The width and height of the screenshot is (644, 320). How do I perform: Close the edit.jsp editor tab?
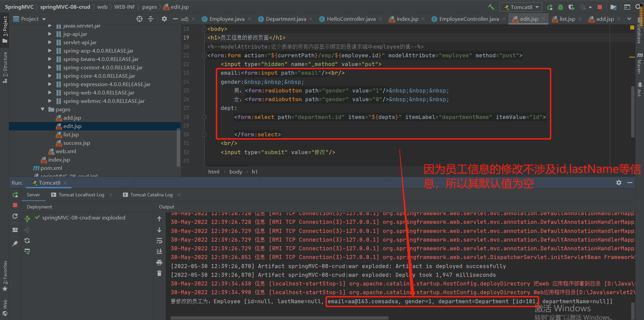pyautogui.click(x=543, y=19)
